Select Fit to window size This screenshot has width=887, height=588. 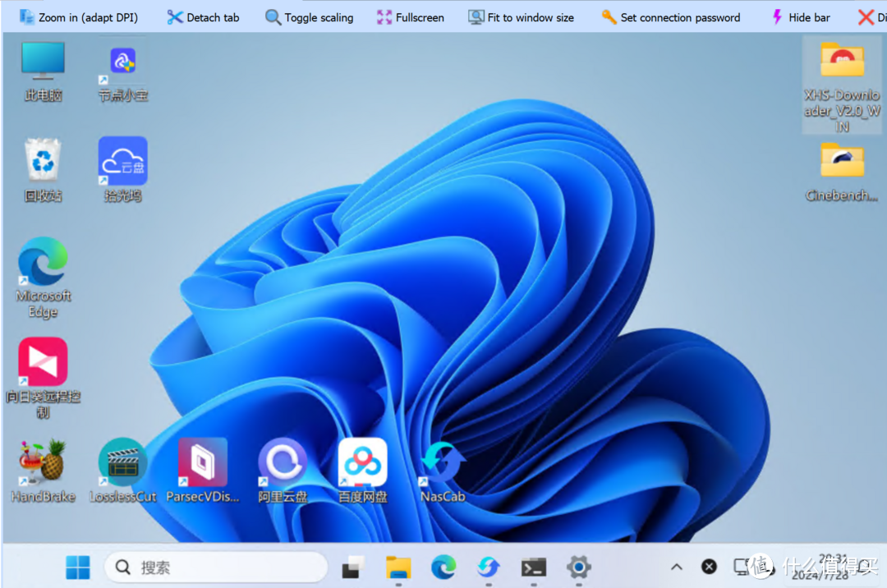(x=521, y=17)
